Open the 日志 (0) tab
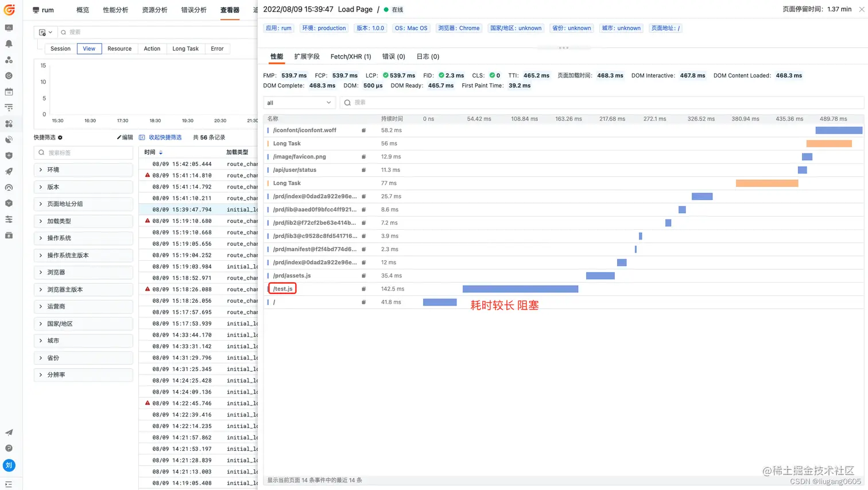 coord(428,56)
